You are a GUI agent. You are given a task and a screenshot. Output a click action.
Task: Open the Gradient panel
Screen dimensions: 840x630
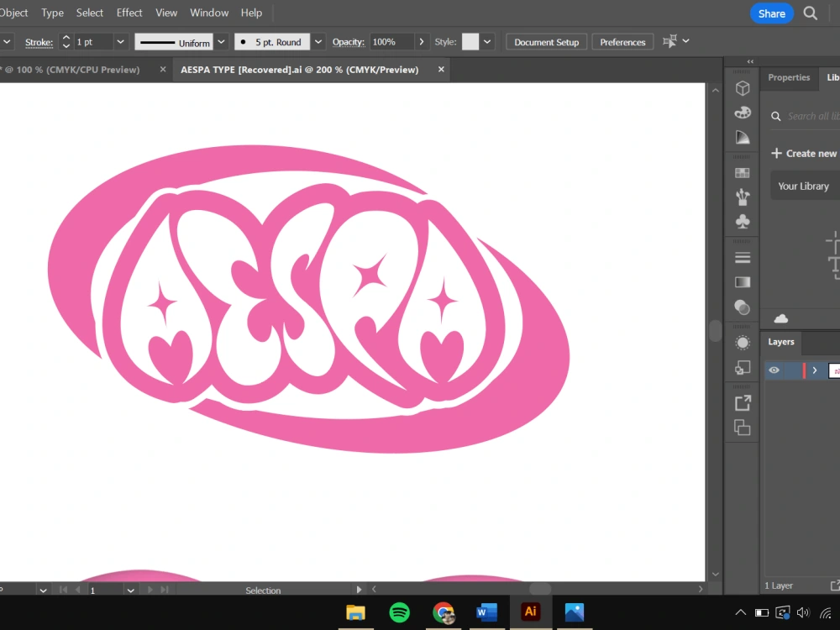point(743,281)
